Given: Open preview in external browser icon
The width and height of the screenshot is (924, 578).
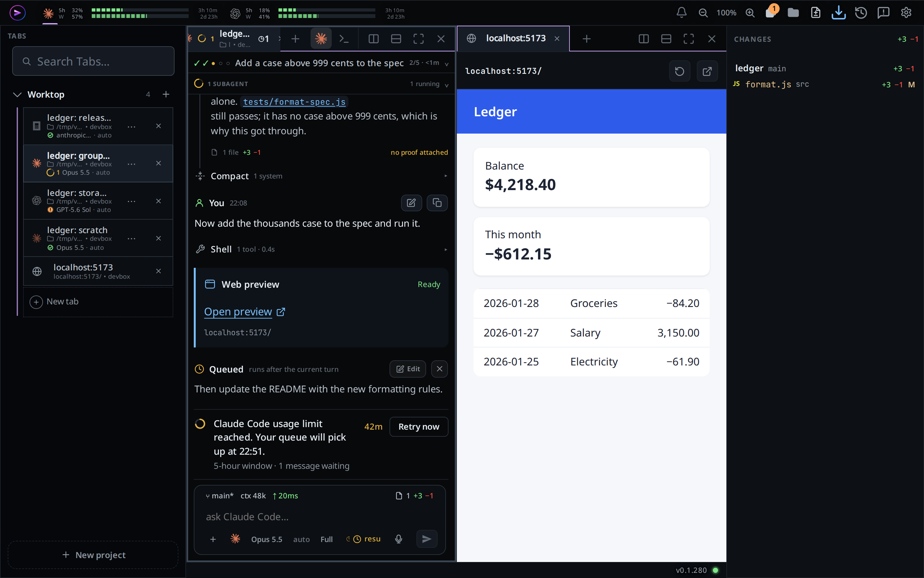Looking at the screenshot, I should point(707,71).
